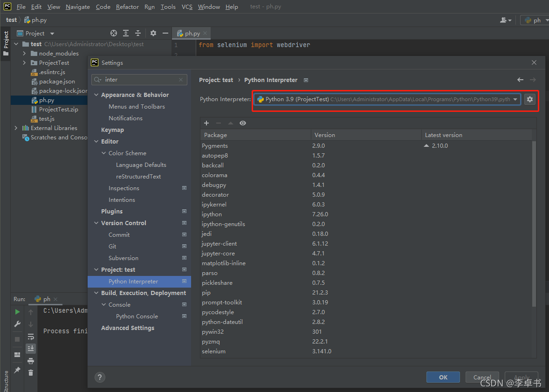The image size is (549, 392).
Task: Click the Latest version column header
Action: point(476,135)
